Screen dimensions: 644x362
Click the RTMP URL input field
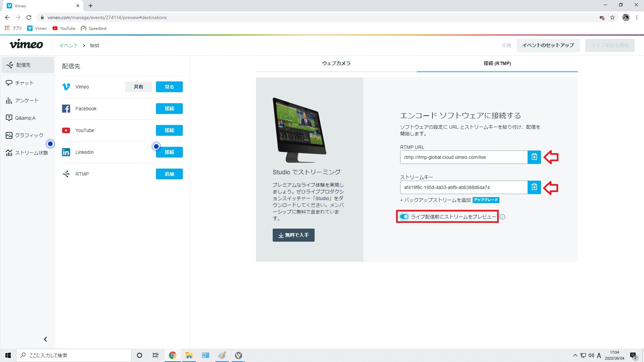tap(464, 157)
